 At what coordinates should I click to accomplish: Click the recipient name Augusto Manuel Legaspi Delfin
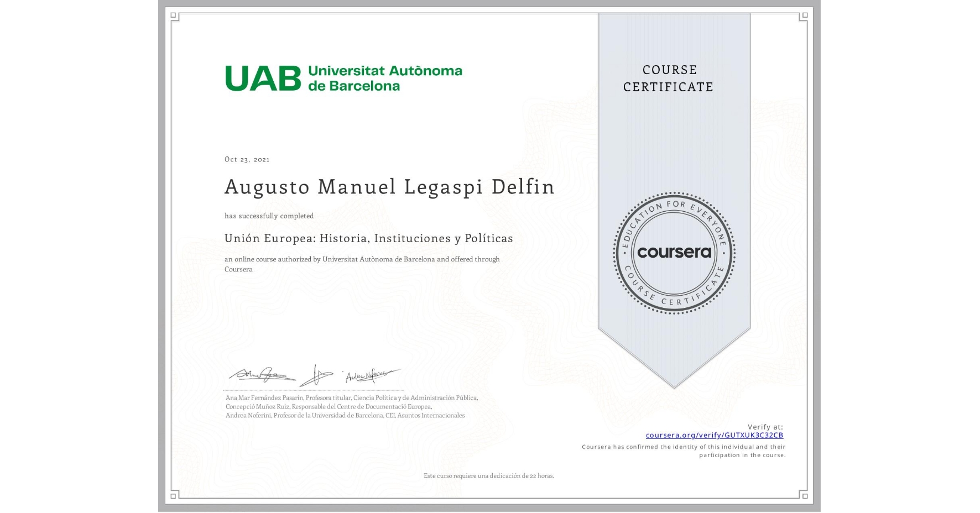pos(389,187)
